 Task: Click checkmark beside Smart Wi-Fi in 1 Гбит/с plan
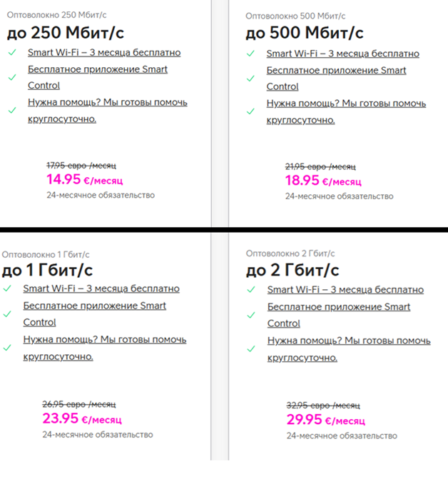7,289
